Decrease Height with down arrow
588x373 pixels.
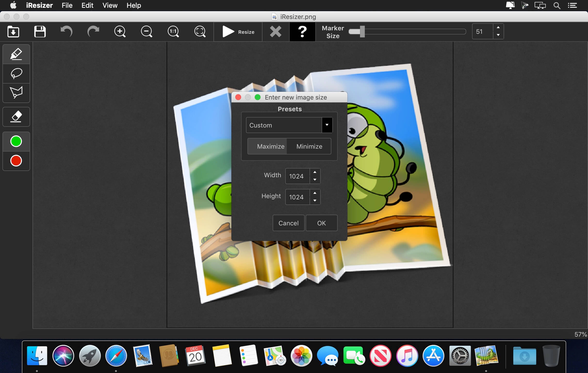[x=315, y=201]
